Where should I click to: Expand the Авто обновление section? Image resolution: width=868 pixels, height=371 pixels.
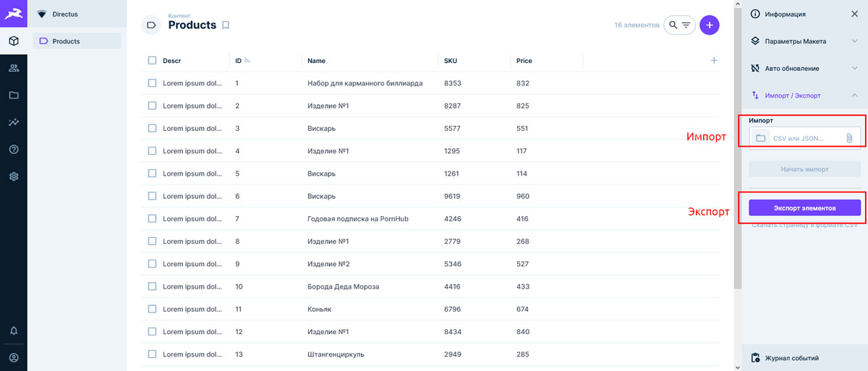pyautogui.click(x=855, y=68)
